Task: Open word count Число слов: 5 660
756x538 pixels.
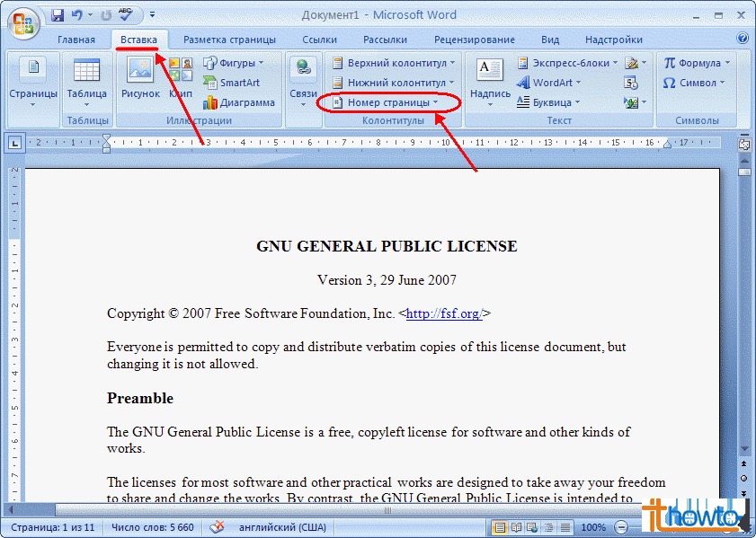Action: click(x=152, y=527)
